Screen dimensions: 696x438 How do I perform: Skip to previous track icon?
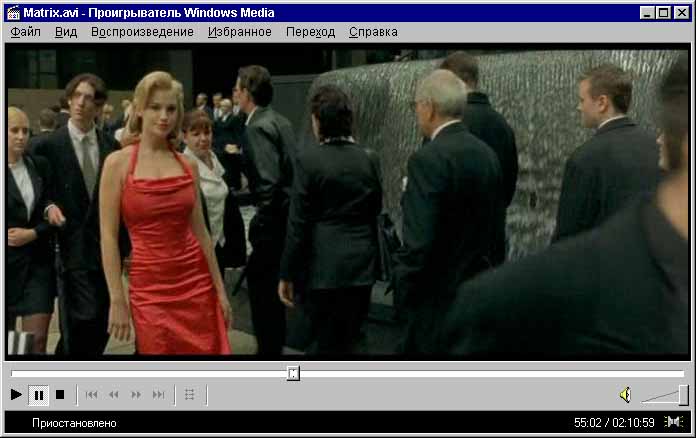pos(91,395)
